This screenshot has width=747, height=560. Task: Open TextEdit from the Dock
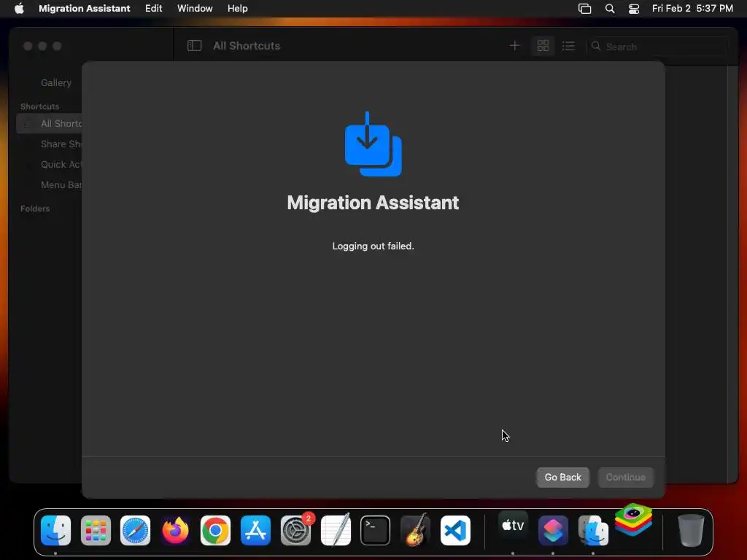pos(336,531)
